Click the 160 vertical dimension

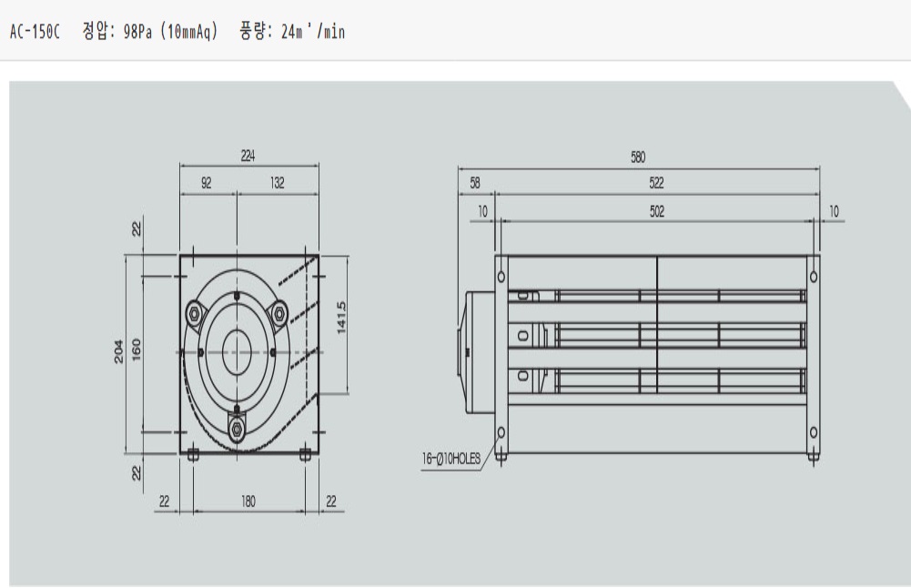[x=137, y=348]
